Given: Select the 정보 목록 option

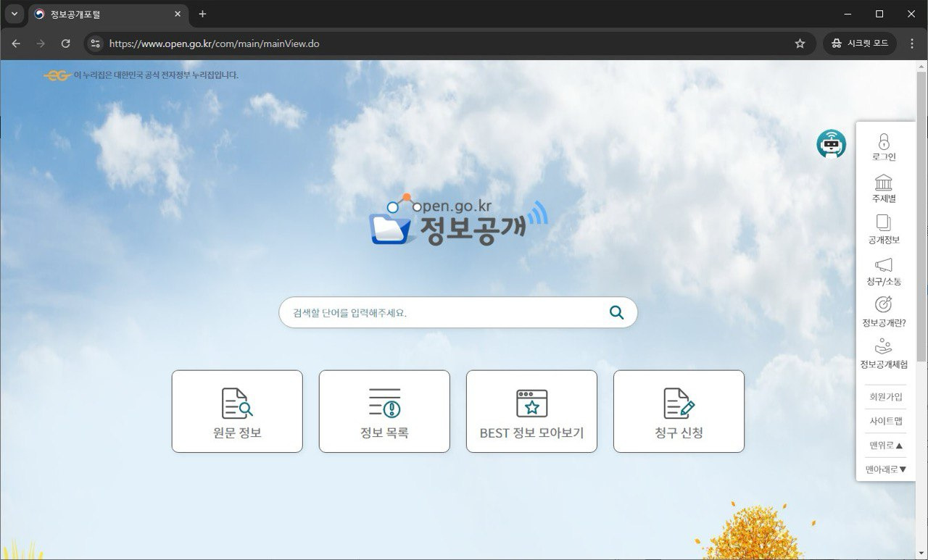Looking at the screenshot, I should (x=384, y=411).
